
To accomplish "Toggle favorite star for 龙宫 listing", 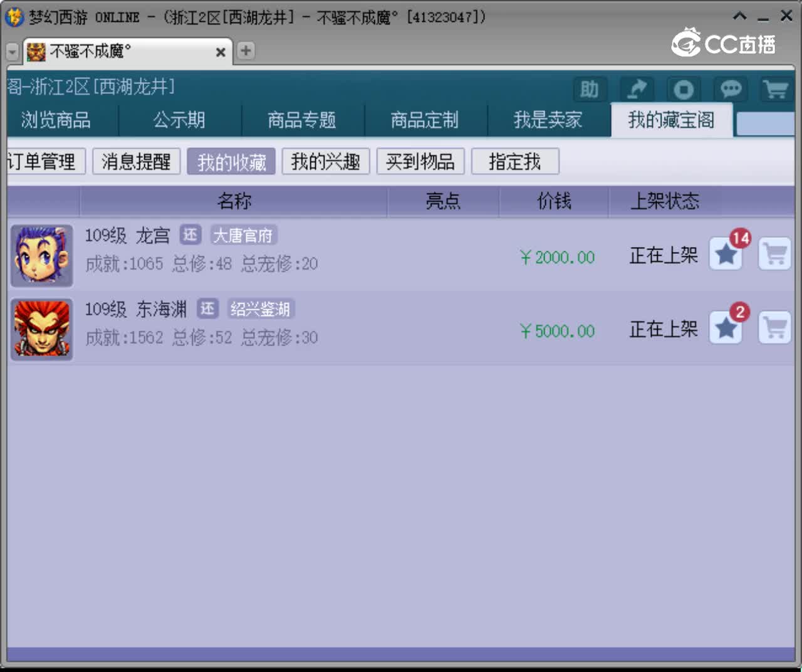I will click(x=726, y=255).
